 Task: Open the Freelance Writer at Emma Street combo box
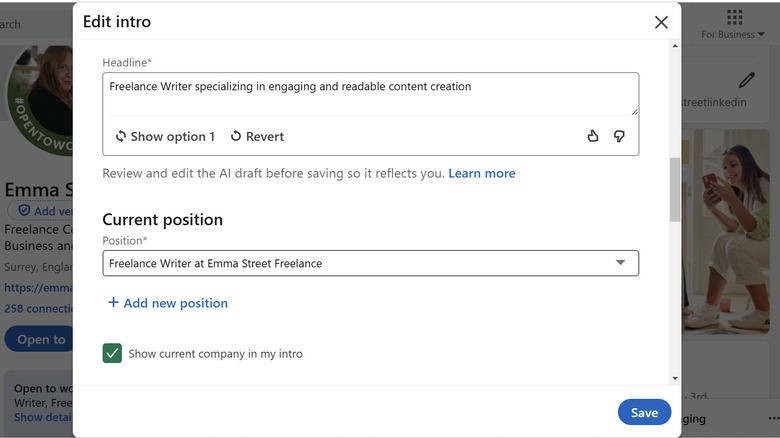(x=360, y=263)
